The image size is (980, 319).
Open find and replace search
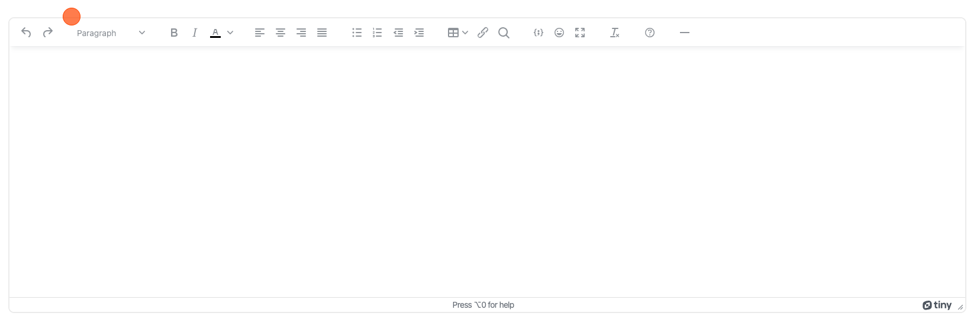pos(504,33)
